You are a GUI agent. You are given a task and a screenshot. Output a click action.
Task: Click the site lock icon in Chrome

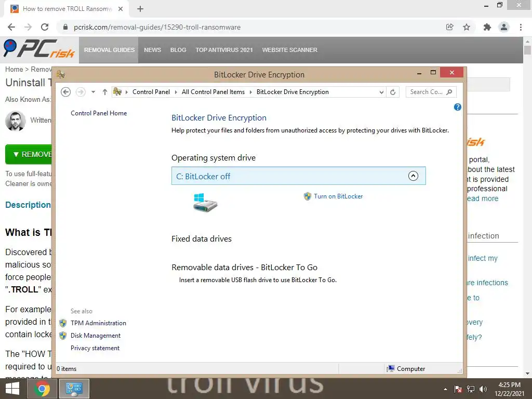click(65, 27)
